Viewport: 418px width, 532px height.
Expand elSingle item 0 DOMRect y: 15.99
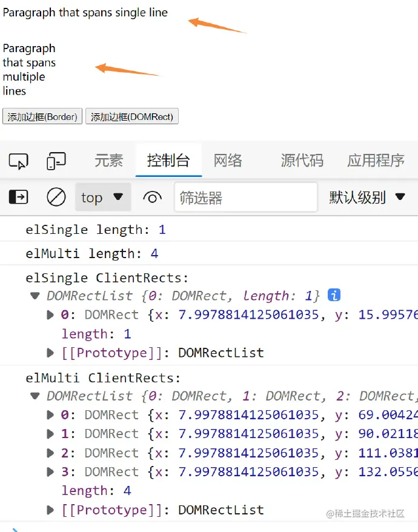coord(50,315)
